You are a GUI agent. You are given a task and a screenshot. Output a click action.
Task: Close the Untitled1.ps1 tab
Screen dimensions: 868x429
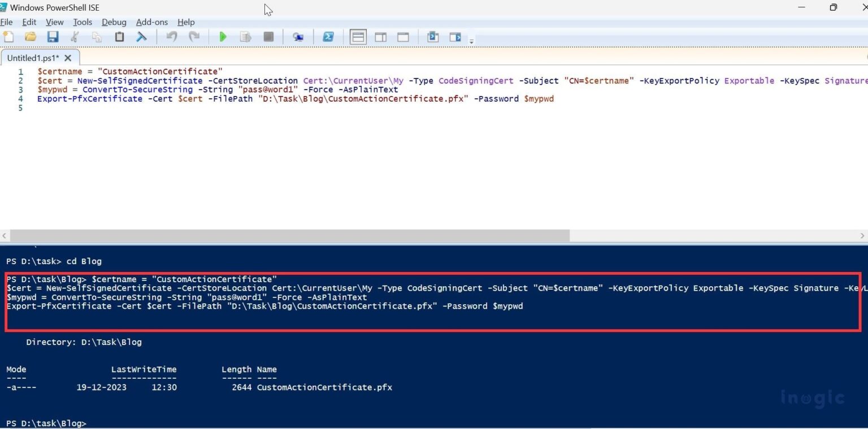click(68, 57)
